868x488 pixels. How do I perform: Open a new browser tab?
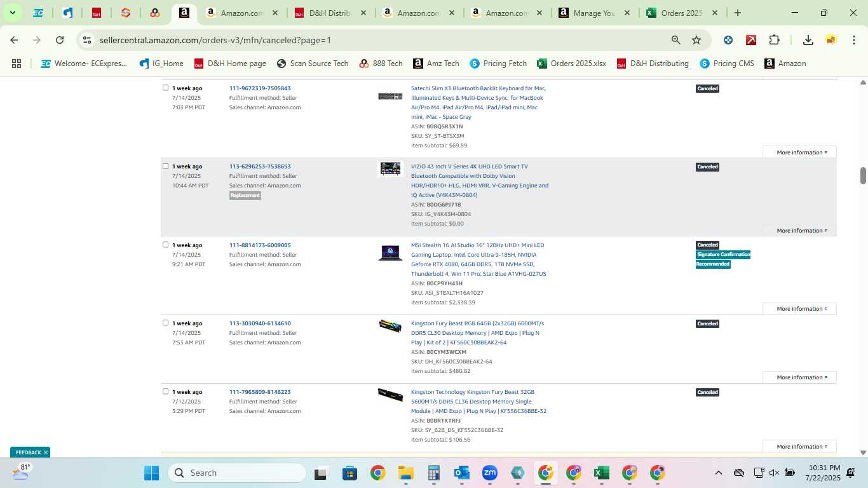coord(738,13)
